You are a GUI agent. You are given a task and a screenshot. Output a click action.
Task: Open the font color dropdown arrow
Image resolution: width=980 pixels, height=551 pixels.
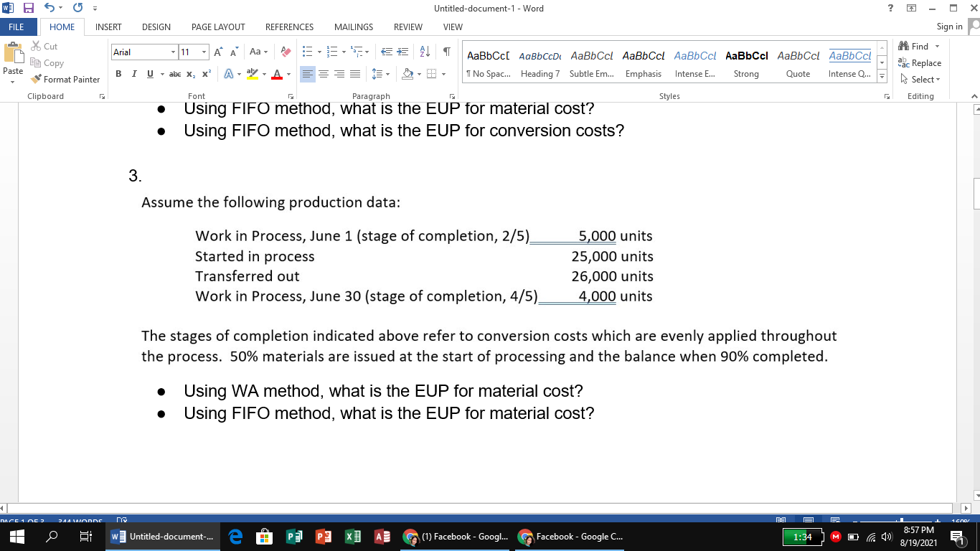click(288, 74)
